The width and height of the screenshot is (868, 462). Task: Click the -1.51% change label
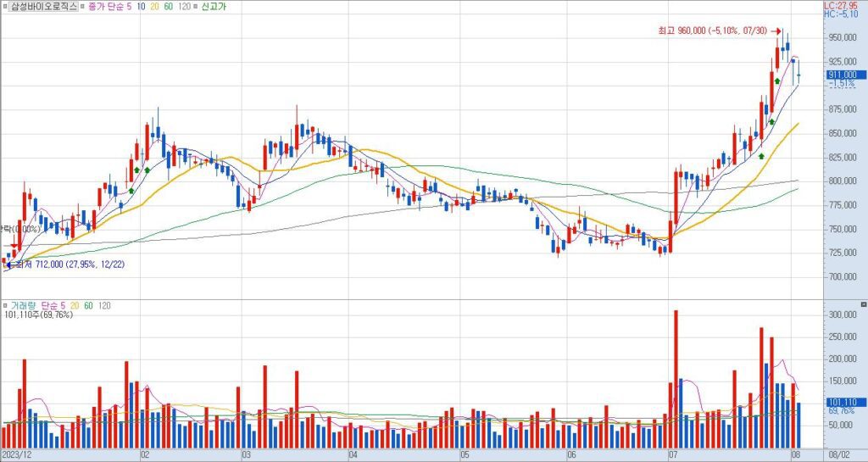[842, 84]
